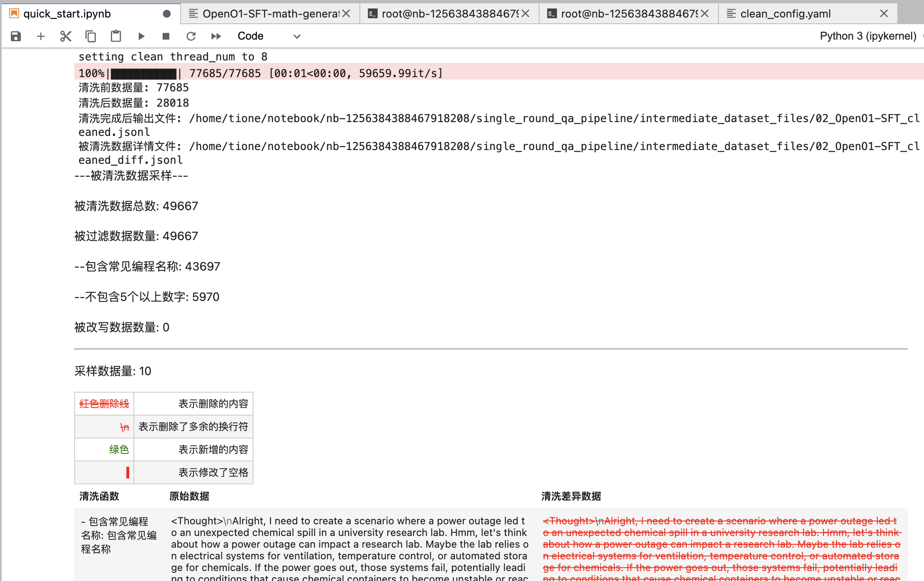
Task: Click the legend cell 表示修改了空格
Action: click(x=193, y=472)
